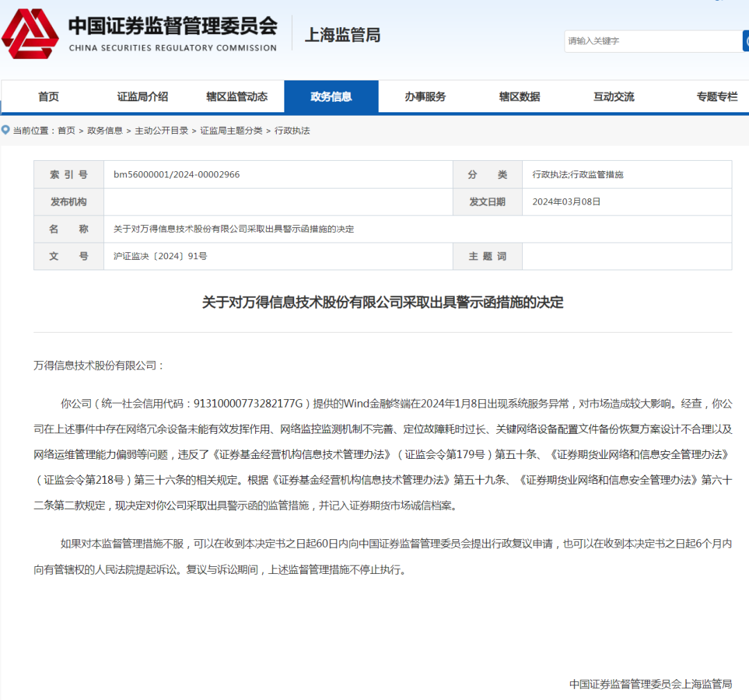Viewport: 749px width, 700px height.
Task: Open the 专题专栏 navigation tab
Action: point(717,96)
